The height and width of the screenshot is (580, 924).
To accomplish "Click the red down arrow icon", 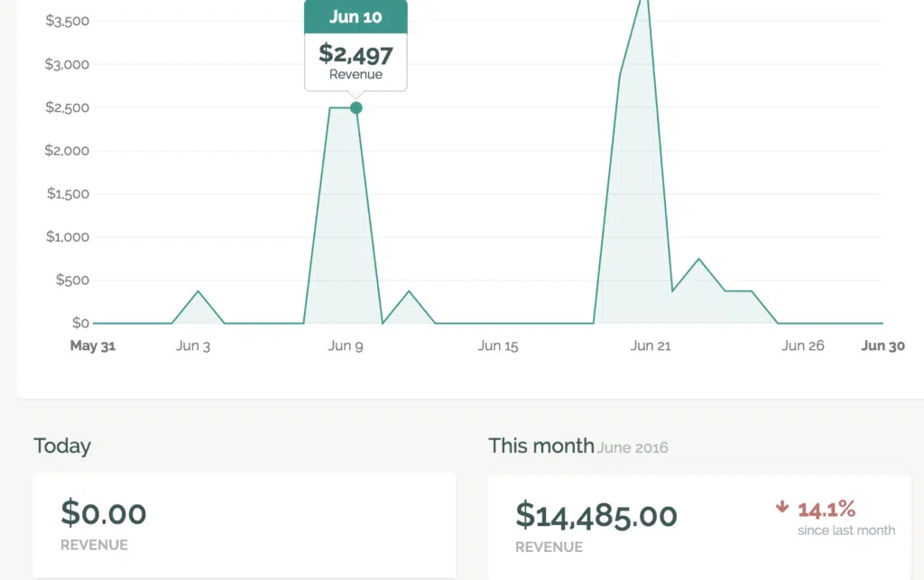I will [x=782, y=508].
